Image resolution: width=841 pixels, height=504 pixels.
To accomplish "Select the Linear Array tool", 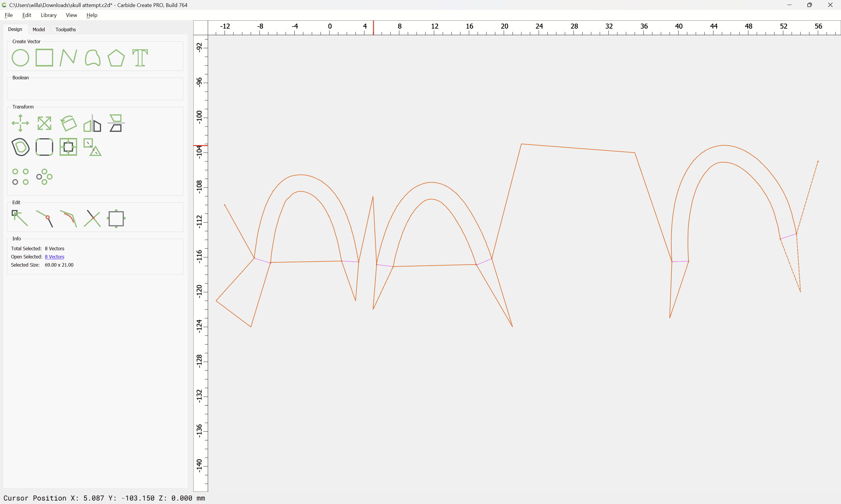I will (x=20, y=176).
